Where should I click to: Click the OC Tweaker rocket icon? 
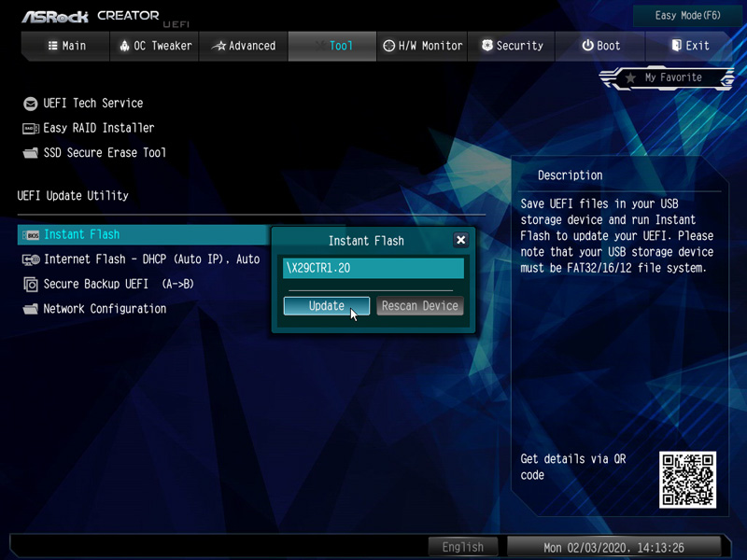(125, 46)
